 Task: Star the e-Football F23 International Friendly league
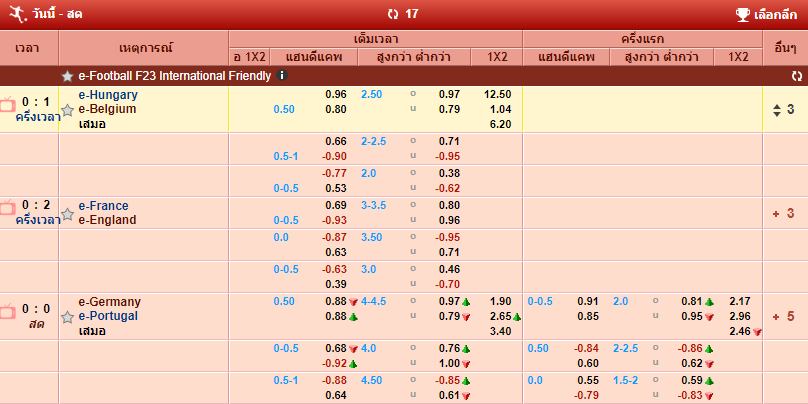tap(67, 76)
